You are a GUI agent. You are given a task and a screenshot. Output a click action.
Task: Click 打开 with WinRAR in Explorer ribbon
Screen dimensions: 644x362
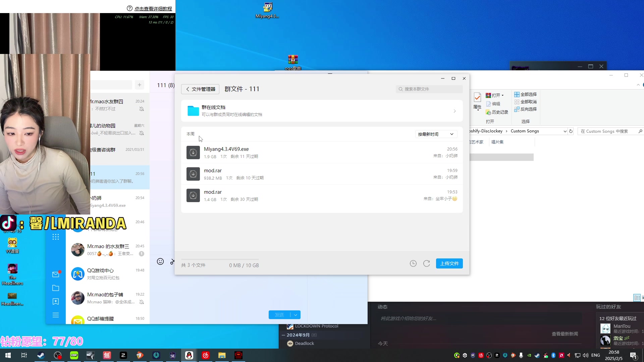495,95
